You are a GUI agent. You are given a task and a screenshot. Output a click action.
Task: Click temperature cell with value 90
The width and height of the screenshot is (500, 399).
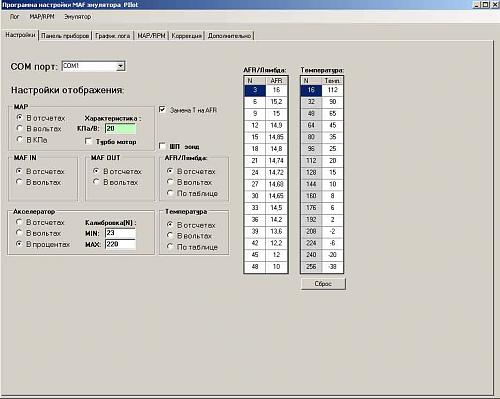click(x=332, y=102)
